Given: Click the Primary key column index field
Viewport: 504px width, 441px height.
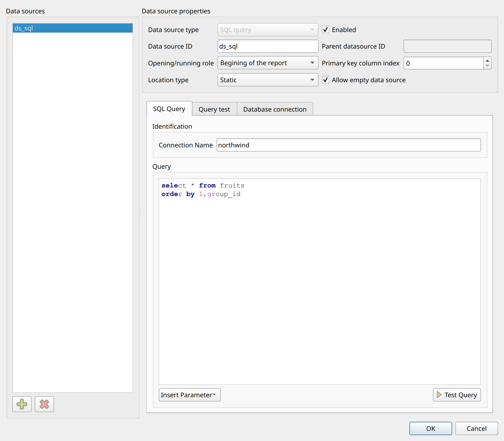Looking at the screenshot, I should point(444,63).
